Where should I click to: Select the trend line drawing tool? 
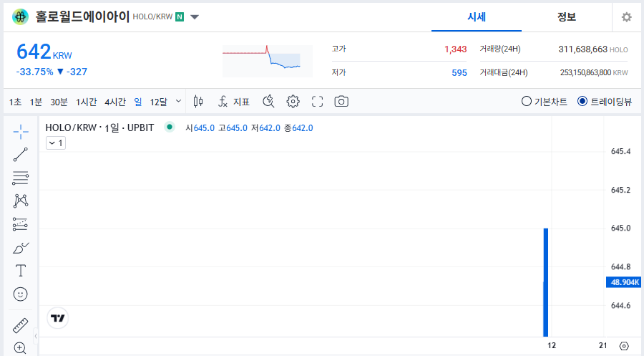point(21,155)
